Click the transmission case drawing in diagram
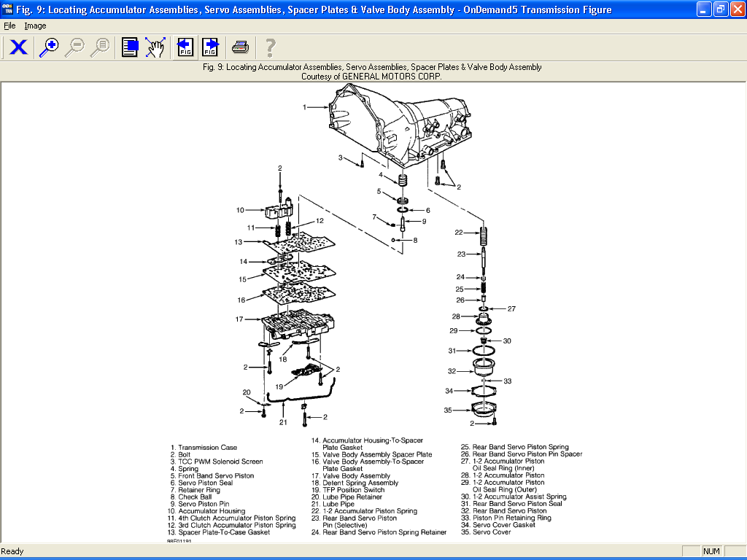This screenshot has height=560, width=747. 400,125
